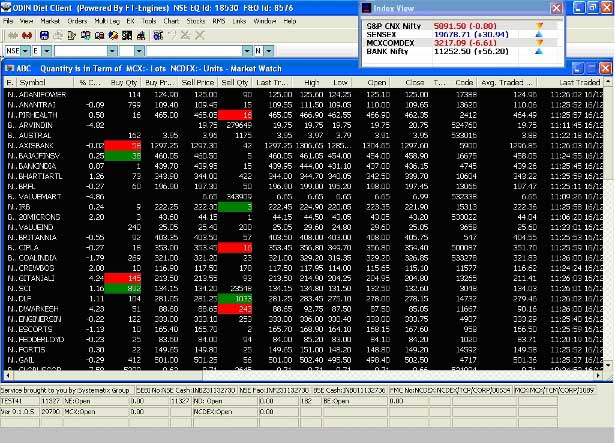Open the N dropdown in the toolbar
Viewport: 615px width, 443px height.
click(269, 51)
